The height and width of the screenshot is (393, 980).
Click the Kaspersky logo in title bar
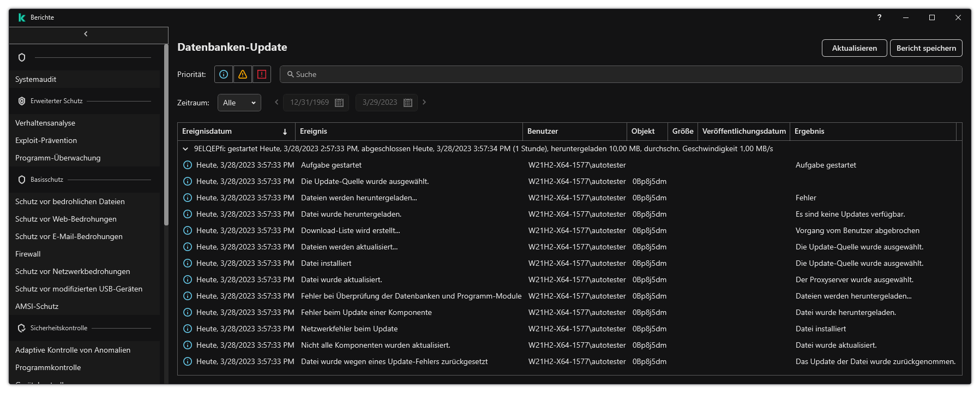22,17
